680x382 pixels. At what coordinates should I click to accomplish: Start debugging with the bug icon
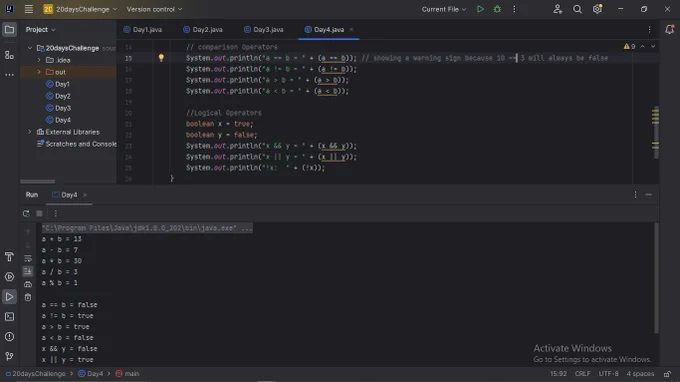coord(497,9)
